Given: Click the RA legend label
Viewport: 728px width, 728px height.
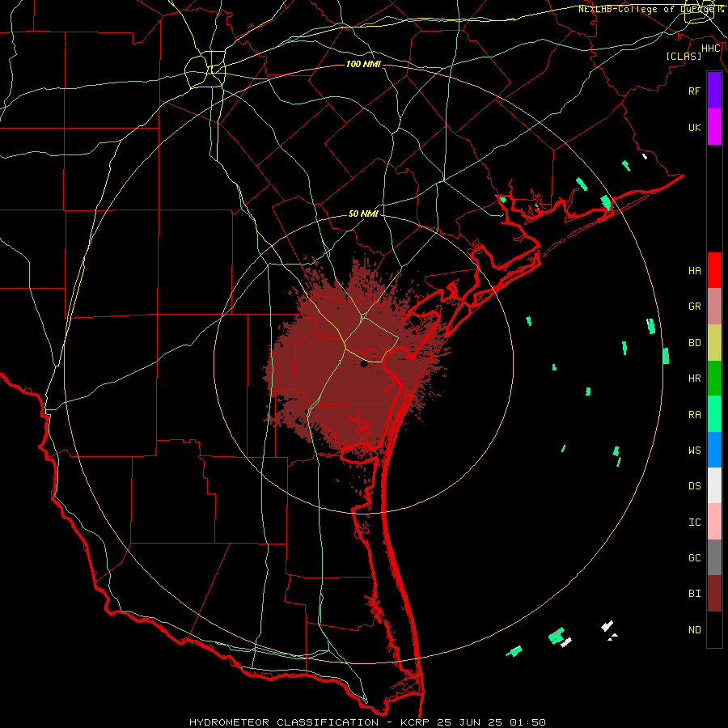Looking at the screenshot, I should coord(694,415).
